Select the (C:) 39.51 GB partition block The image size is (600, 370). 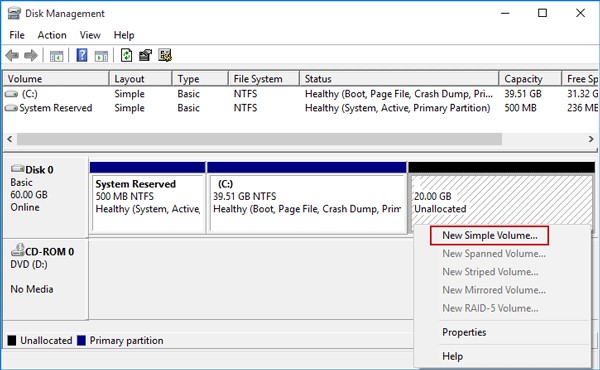[x=307, y=198]
